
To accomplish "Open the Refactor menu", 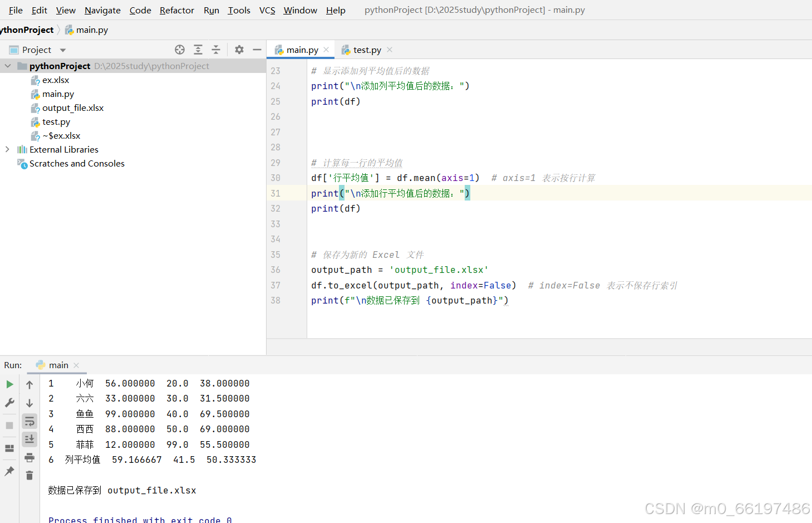I will click(177, 10).
